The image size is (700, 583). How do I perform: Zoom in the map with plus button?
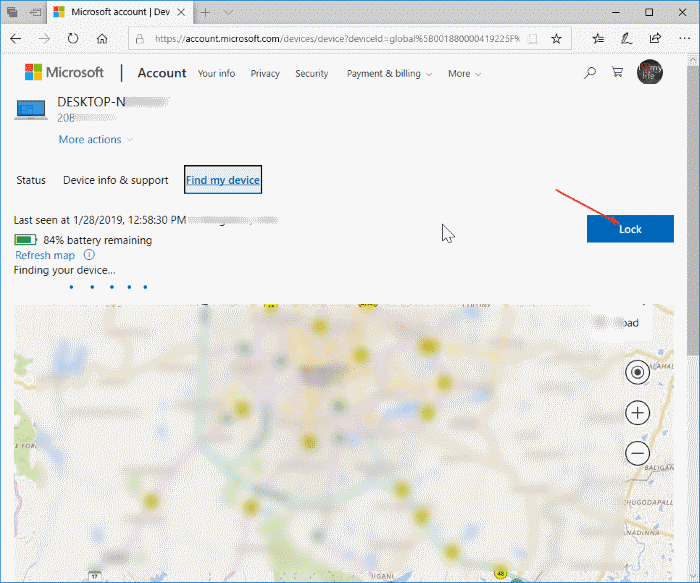click(x=638, y=413)
